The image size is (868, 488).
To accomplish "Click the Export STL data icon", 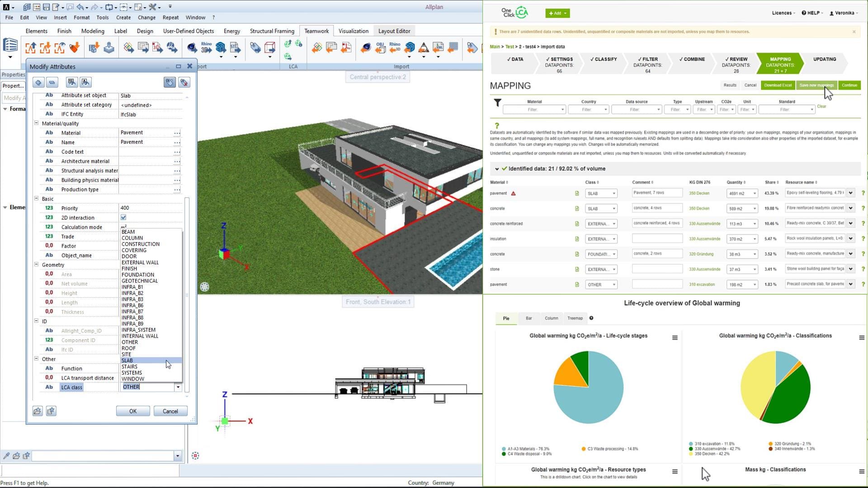I will point(235,47).
